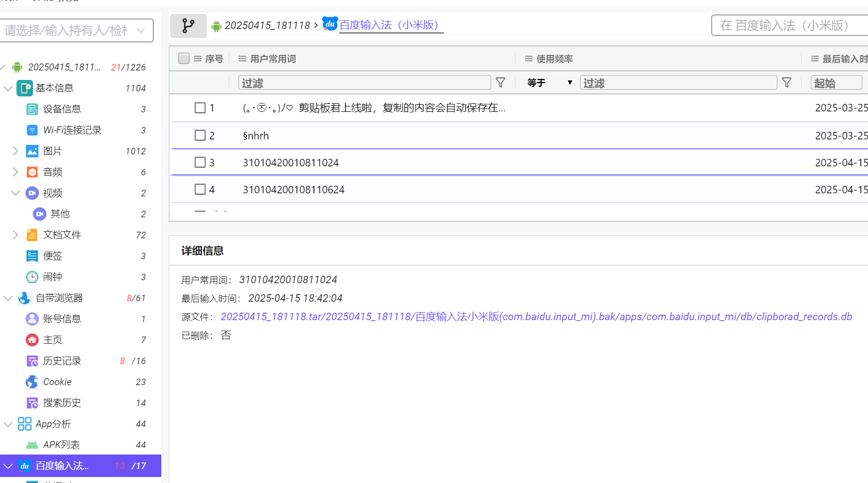Click the 自带浏览器 browser icon

click(24, 298)
